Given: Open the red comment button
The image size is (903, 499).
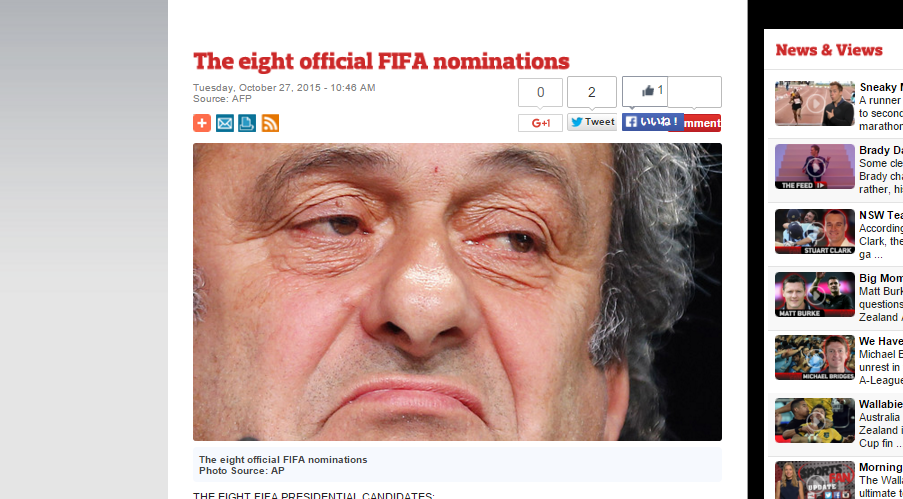Looking at the screenshot, I should pos(702,123).
